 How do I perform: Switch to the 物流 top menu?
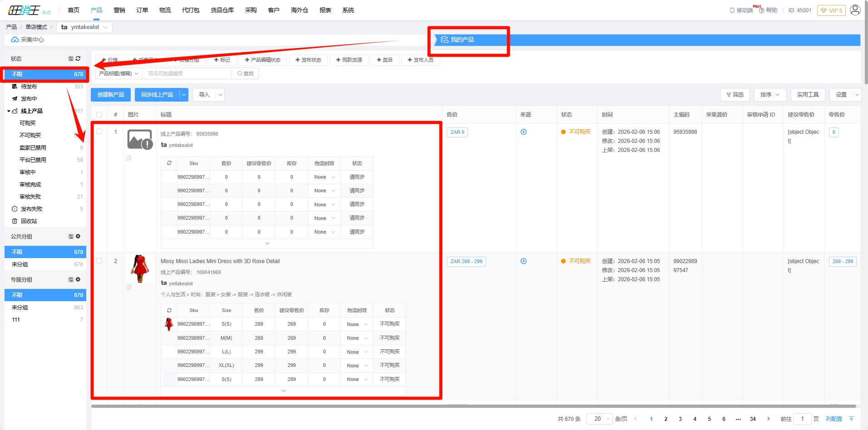coord(165,10)
